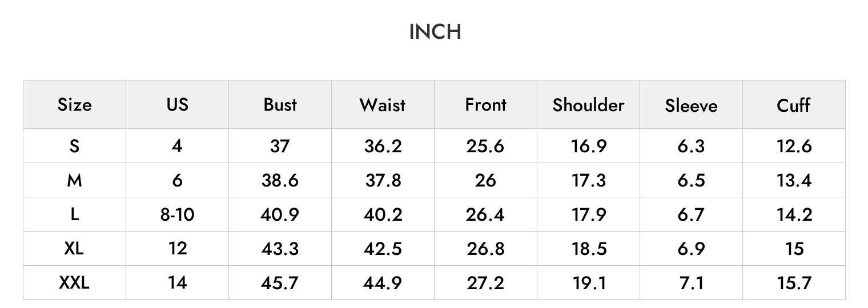Click the Waist column header

coord(383,105)
